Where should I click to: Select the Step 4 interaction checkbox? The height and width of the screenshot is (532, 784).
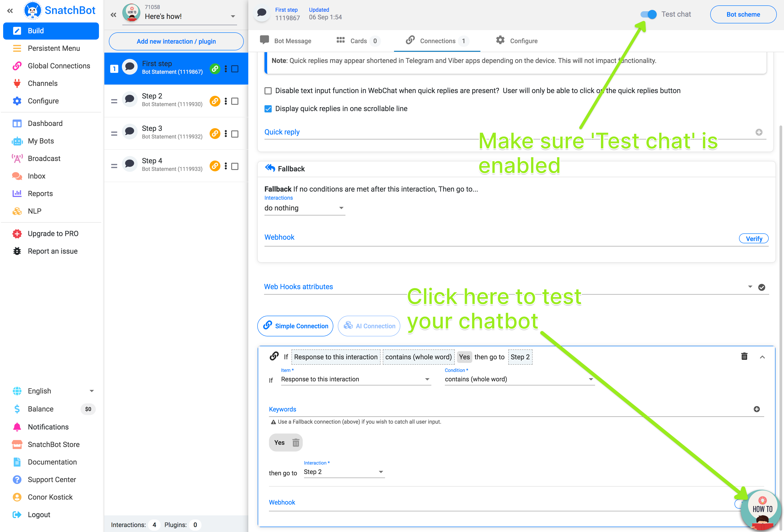pos(235,166)
